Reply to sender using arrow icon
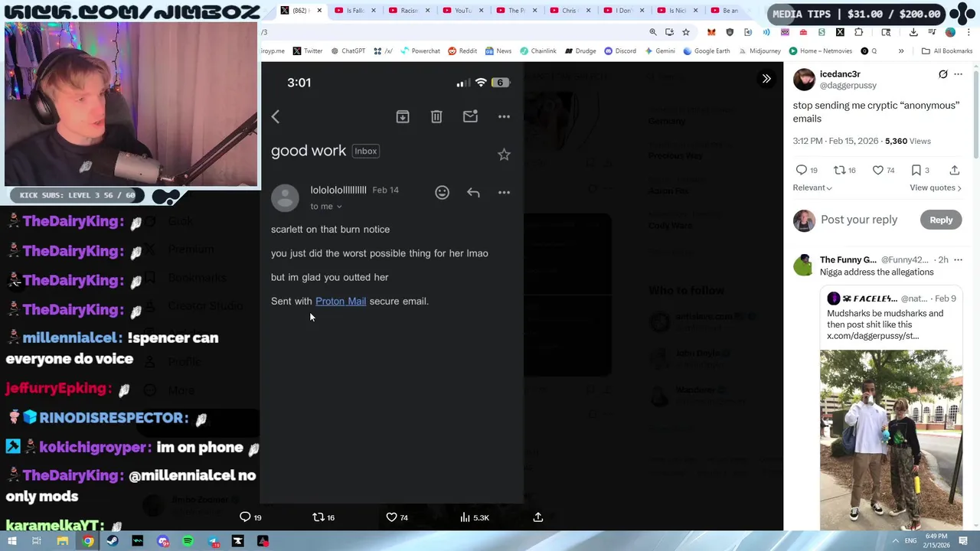980x551 pixels. [473, 192]
